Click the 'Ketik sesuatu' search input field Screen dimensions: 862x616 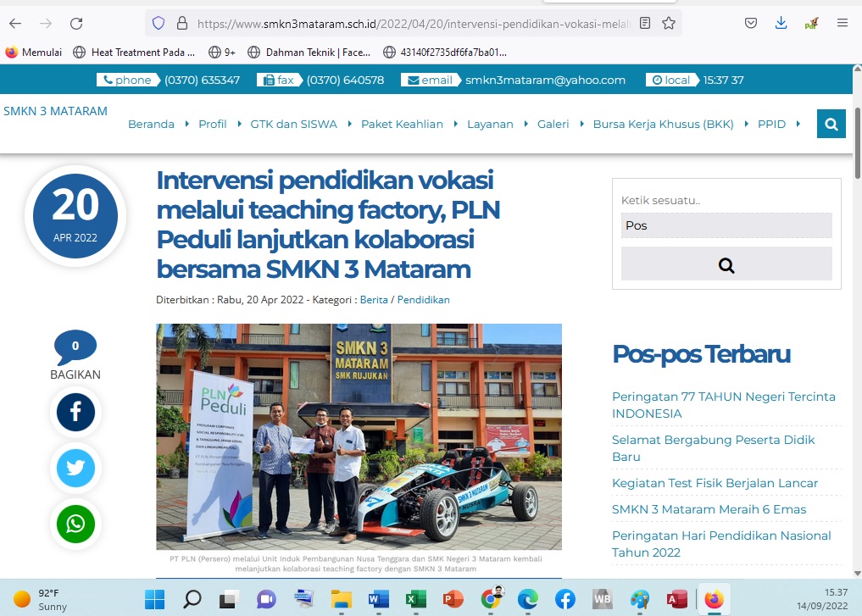coord(726,225)
